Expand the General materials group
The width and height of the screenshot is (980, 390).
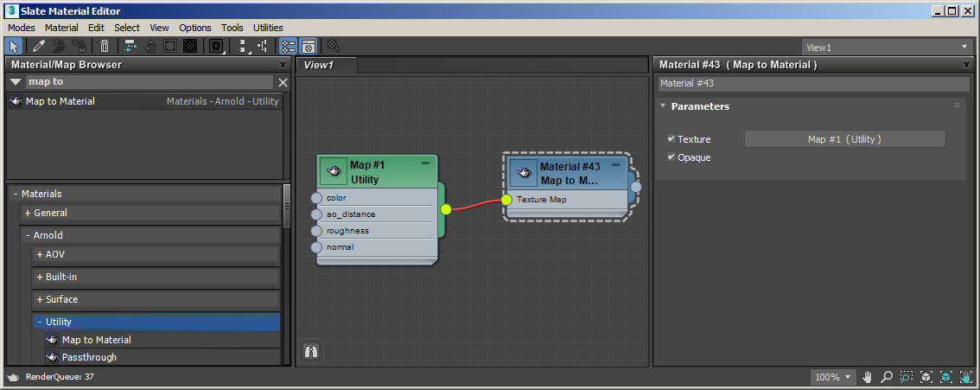(x=28, y=213)
